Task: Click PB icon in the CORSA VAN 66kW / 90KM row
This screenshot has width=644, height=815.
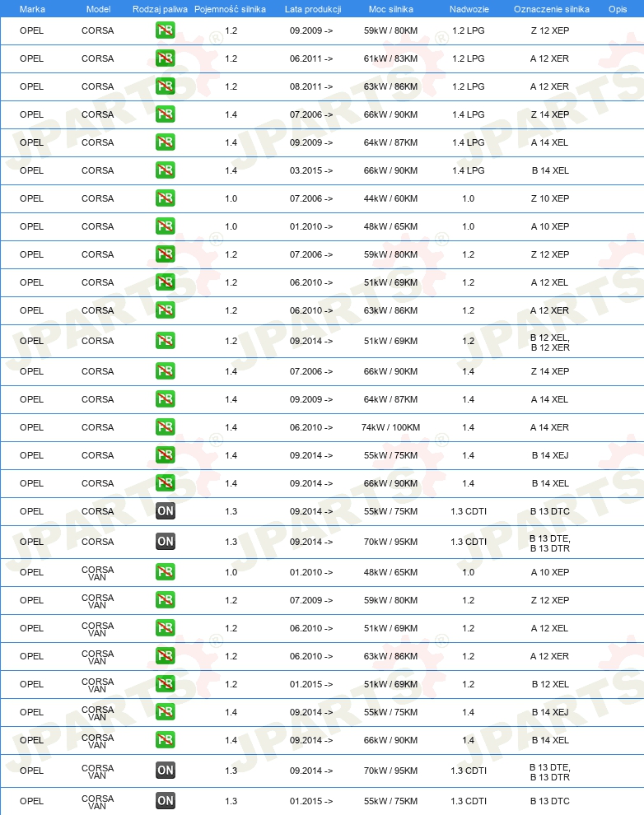Action: pos(166,740)
